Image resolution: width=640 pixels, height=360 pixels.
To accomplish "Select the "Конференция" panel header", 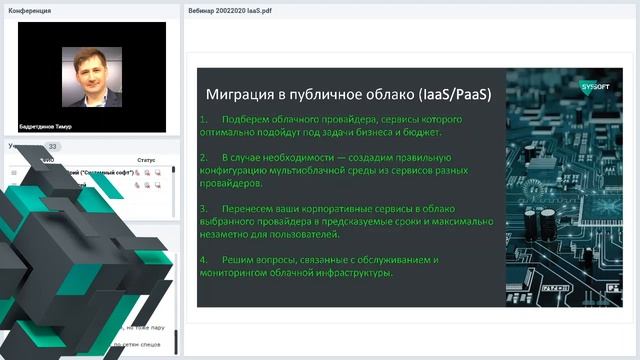I will tap(30, 11).
